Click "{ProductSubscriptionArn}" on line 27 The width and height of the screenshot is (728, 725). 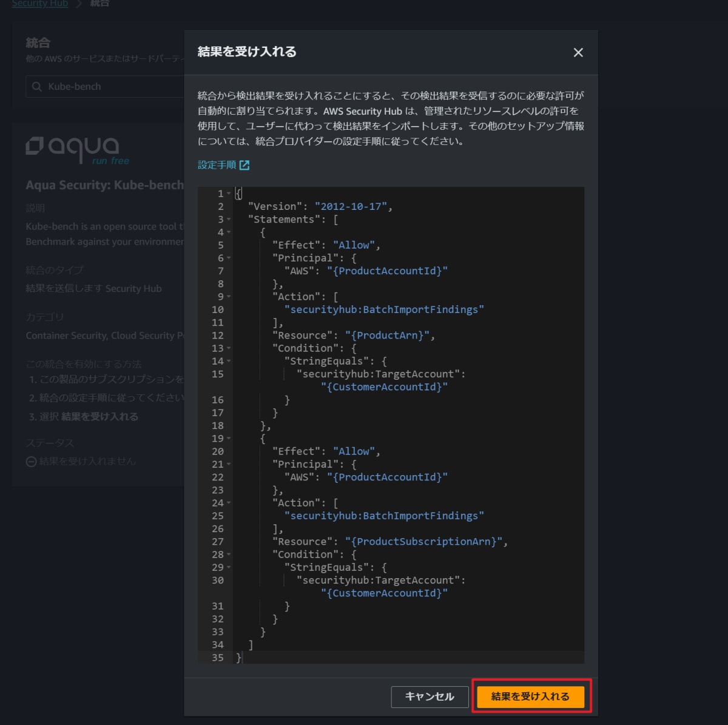pos(423,542)
